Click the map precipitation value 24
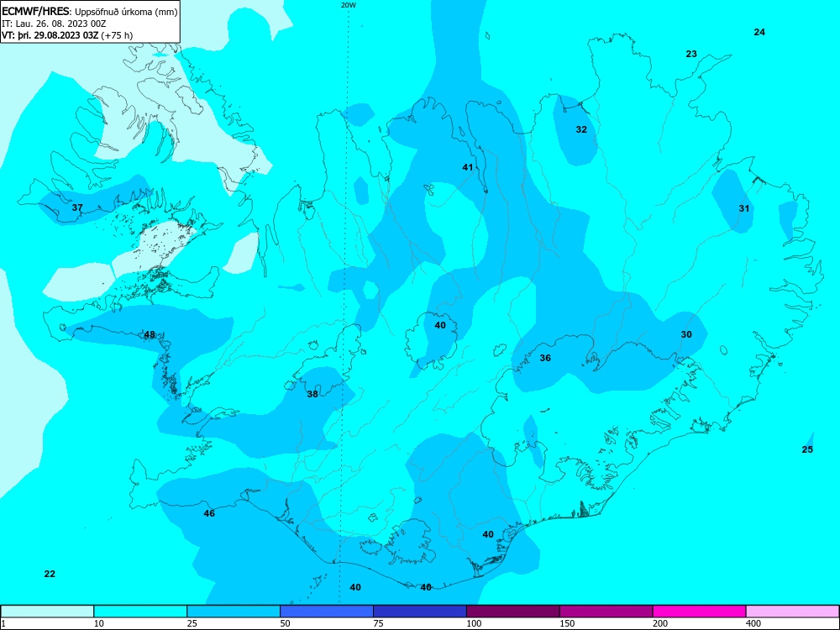This screenshot has width=840, height=630. (759, 32)
